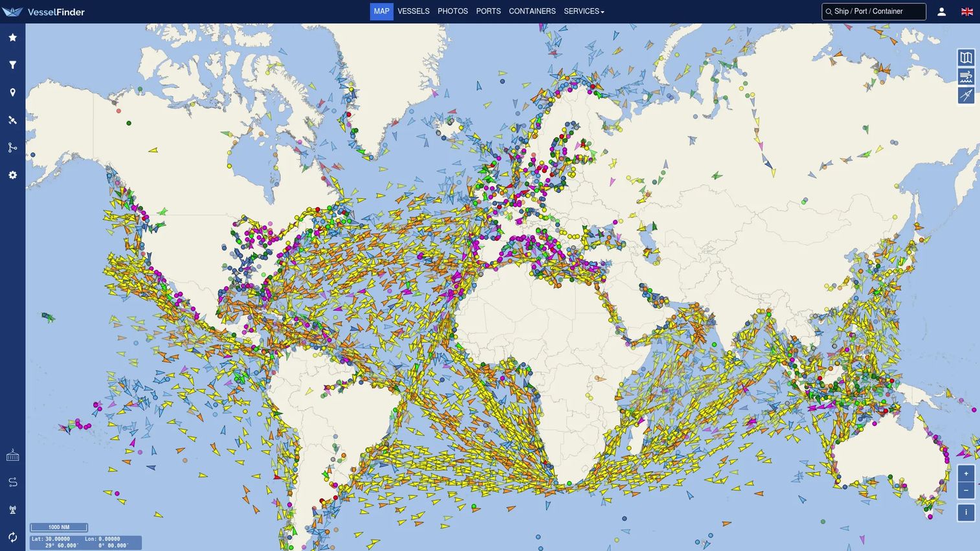Click the Lat/Lon coordinates readout
The image size is (980, 551).
tap(85, 543)
